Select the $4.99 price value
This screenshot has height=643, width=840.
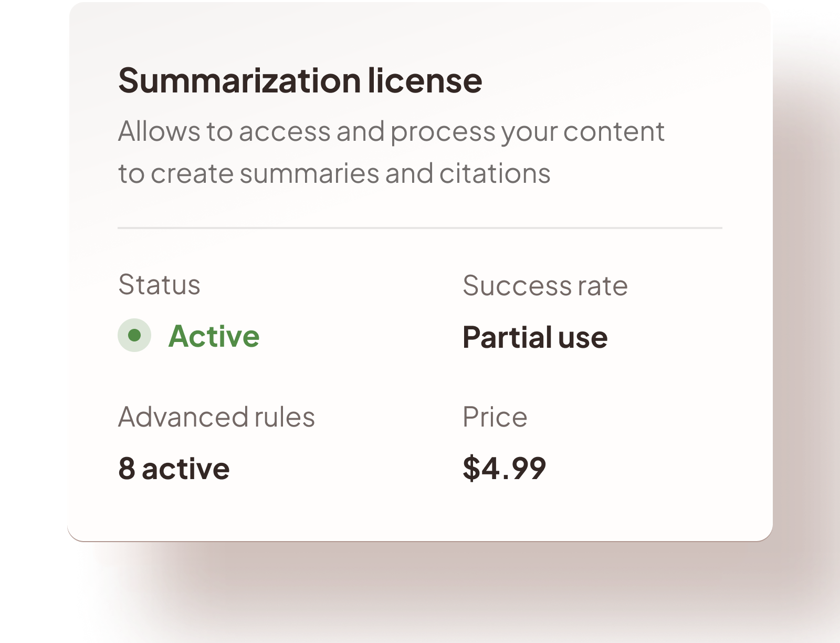(503, 469)
